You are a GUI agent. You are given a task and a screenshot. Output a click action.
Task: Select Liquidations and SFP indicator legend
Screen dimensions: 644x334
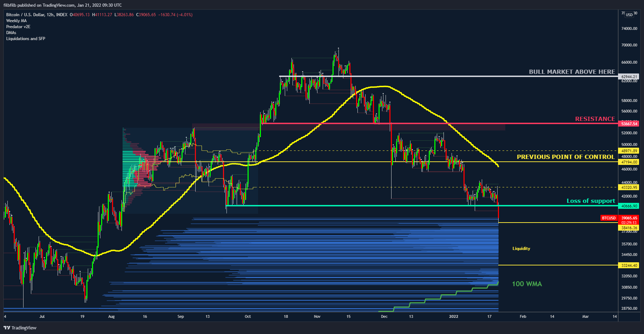pos(26,39)
